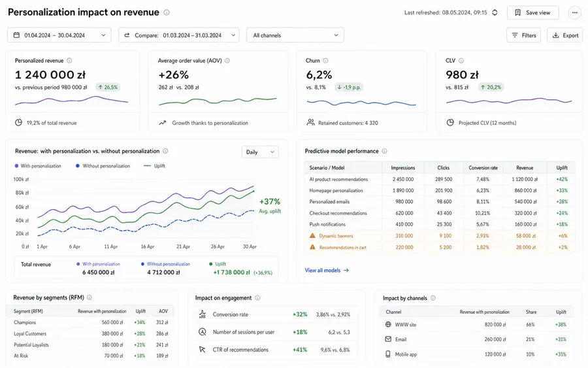
Task: Click info icon next to Impact on engagement
Action: pos(257,298)
